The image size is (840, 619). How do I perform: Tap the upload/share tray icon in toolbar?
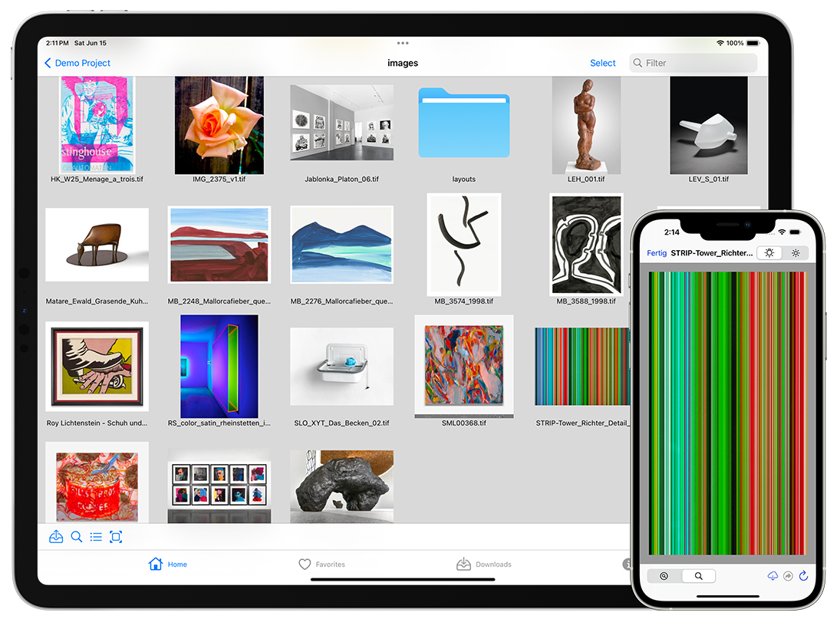(56, 537)
